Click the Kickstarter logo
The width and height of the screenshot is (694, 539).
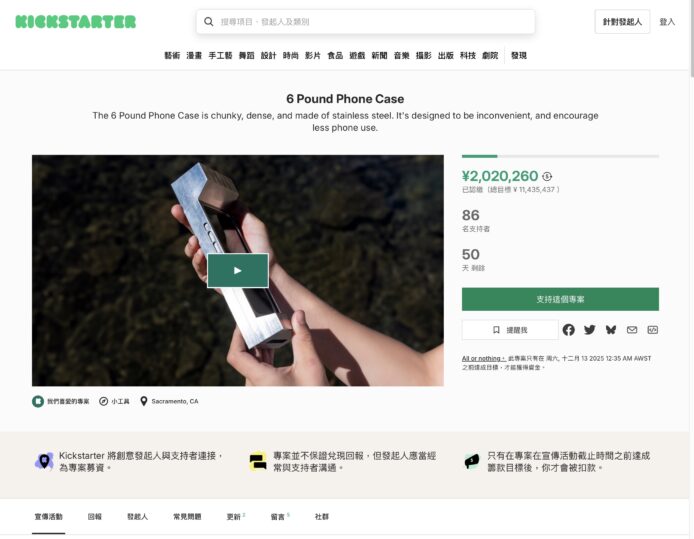76,22
